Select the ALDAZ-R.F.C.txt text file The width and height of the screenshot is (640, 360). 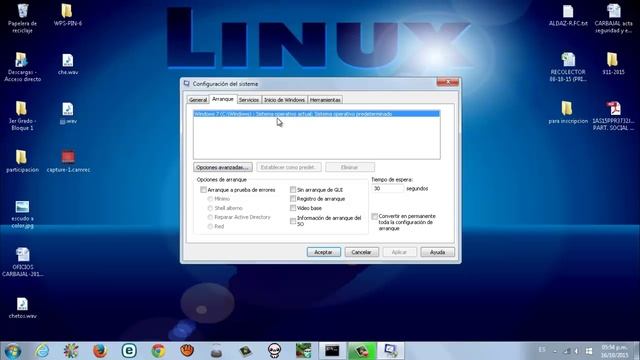[x=568, y=16]
